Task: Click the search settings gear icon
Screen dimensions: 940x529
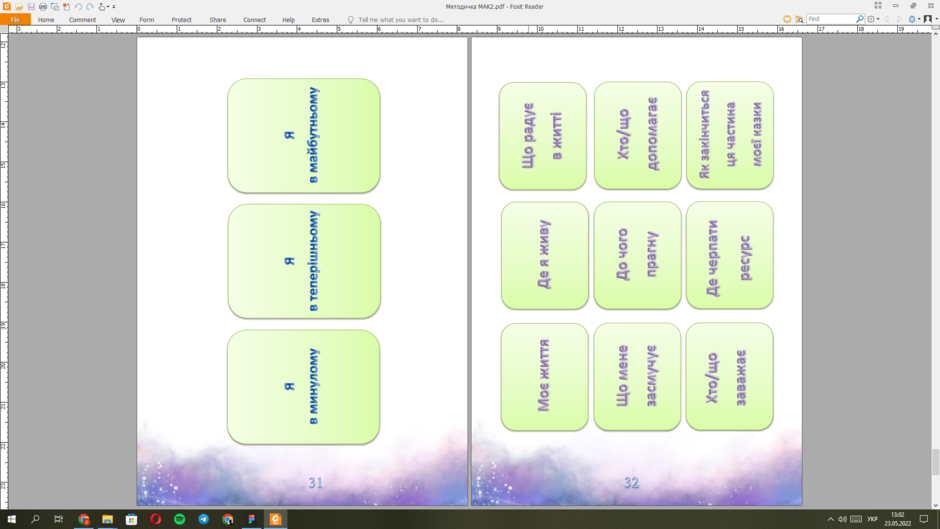Action: pos(871,19)
